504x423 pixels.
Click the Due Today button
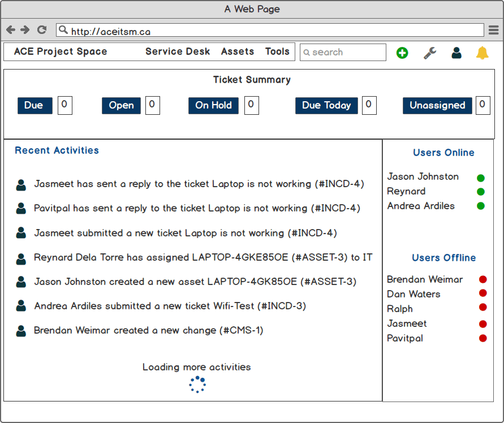tap(326, 105)
